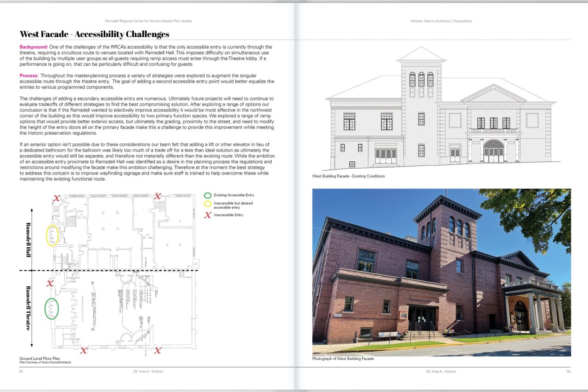Click the vertical "Ramsdell Hall" label
This screenshot has width=588, height=392.
tap(28, 239)
